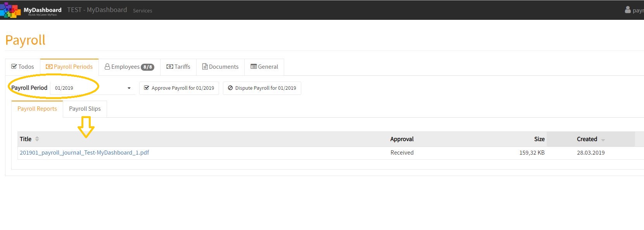
Task: Click the Tariffs money icon
Action: click(x=170, y=67)
